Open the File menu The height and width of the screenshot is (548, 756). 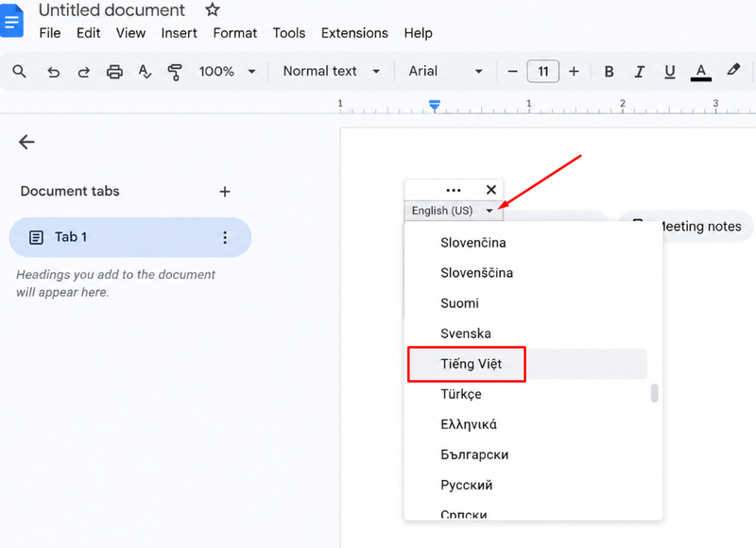point(50,33)
